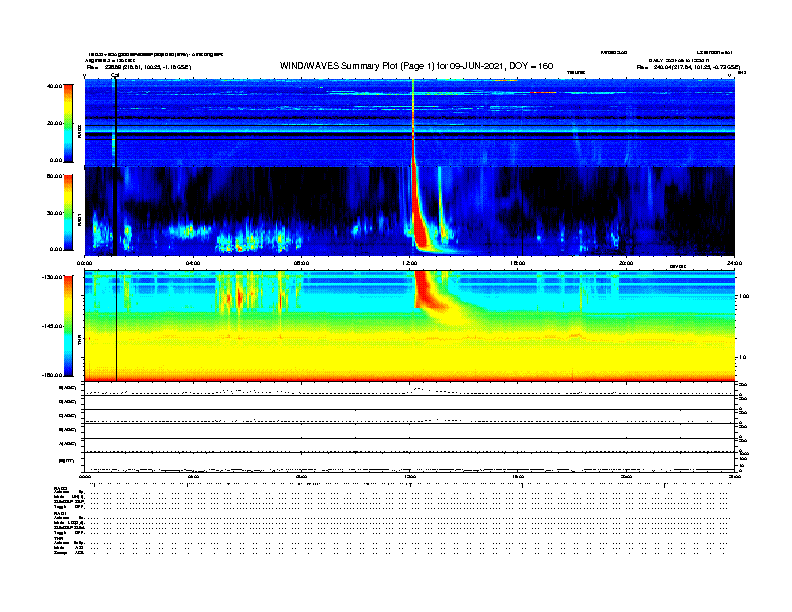Image resolution: width=792 pixels, height=612 pixels.
Task: Click the WIND/WAVES Summary Plot title
Action: 416,66
